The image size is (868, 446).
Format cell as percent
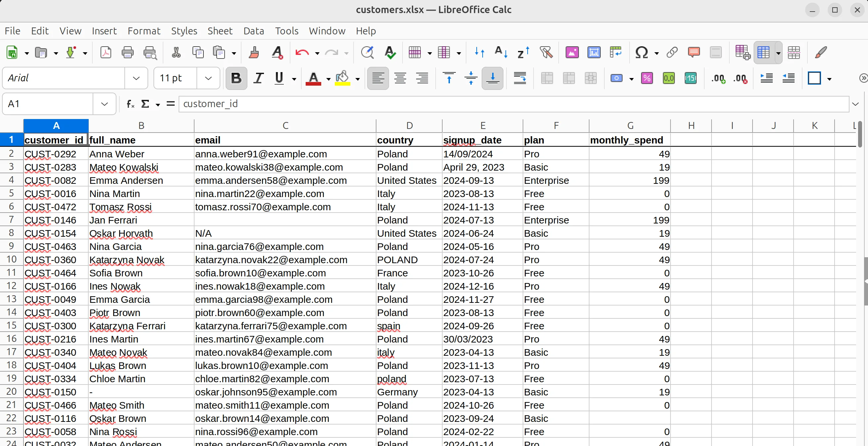click(647, 78)
